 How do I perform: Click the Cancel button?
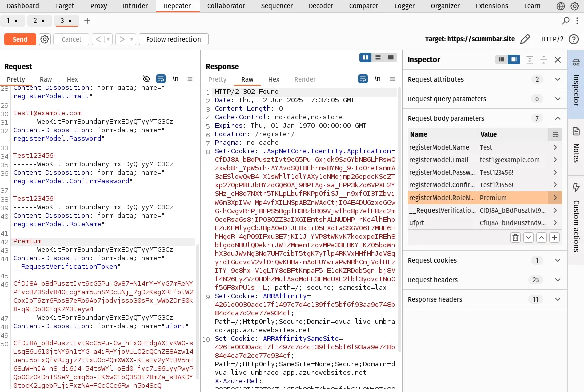(71, 39)
